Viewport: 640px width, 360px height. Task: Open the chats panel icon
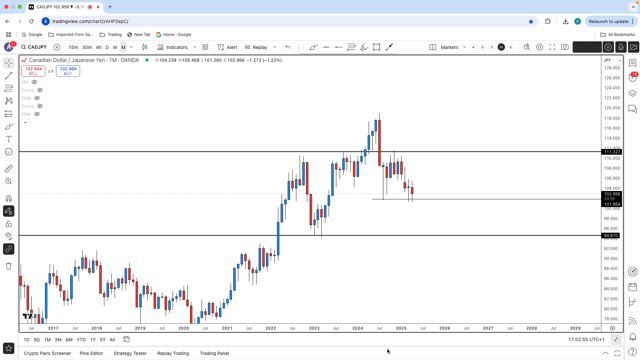click(x=632, y=109)
